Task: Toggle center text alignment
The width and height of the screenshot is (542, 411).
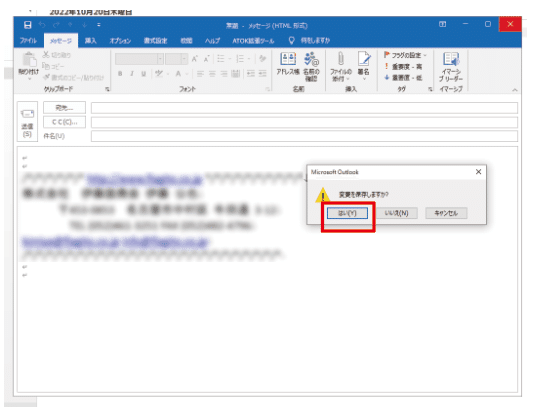Action: tap(212, 74)
